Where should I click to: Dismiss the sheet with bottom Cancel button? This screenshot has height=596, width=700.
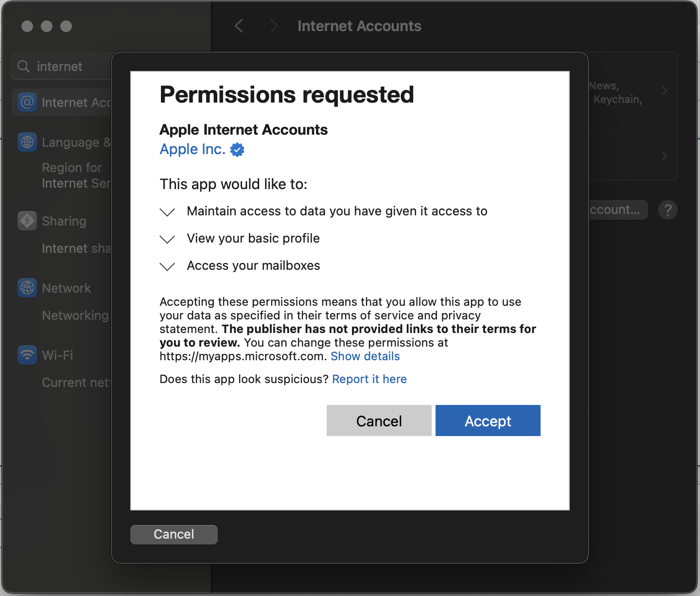[x=174, y=534]
